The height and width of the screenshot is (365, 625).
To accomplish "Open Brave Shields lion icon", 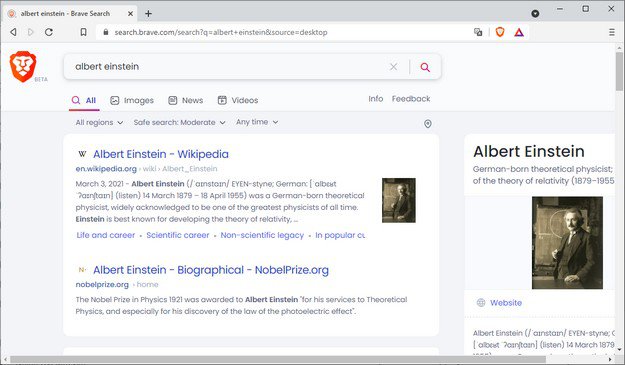I will click(x=500, y=32).
